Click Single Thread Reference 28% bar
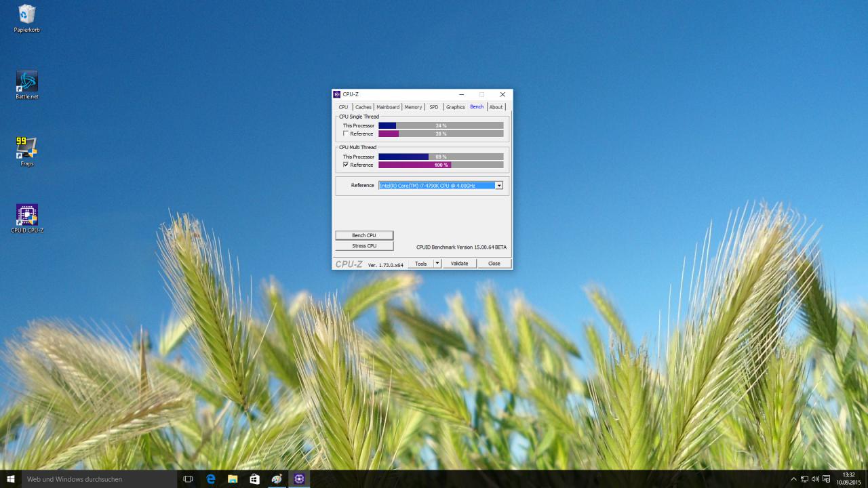The height and width of the screenshot is (488, 868). (x=441, y=134)
